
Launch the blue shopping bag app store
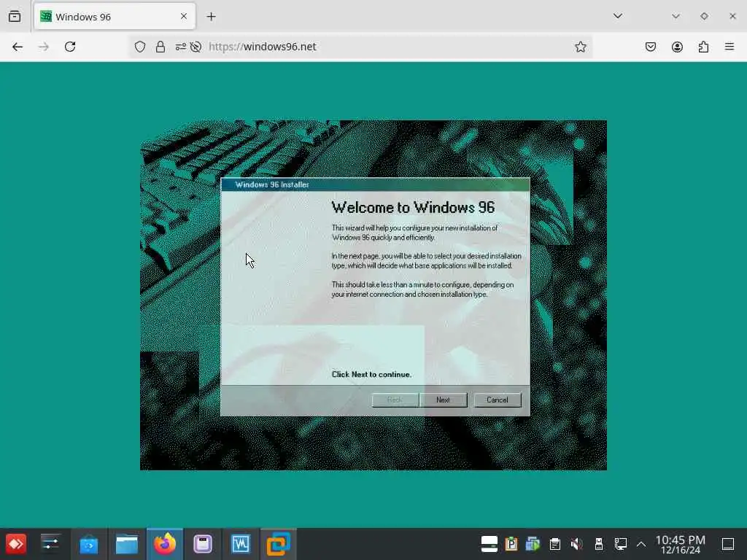[88, 544]
